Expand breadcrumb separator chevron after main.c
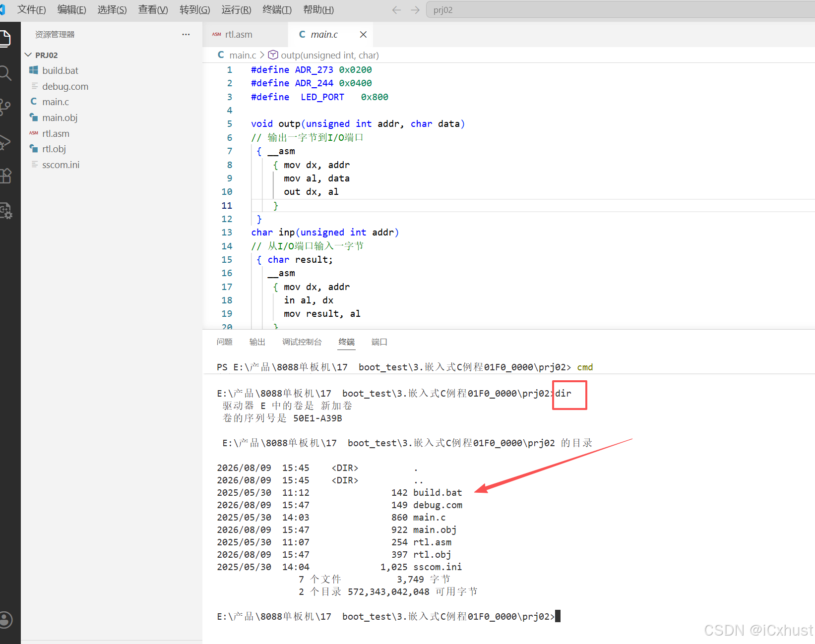The image size is (815, 644). (262, 55)
